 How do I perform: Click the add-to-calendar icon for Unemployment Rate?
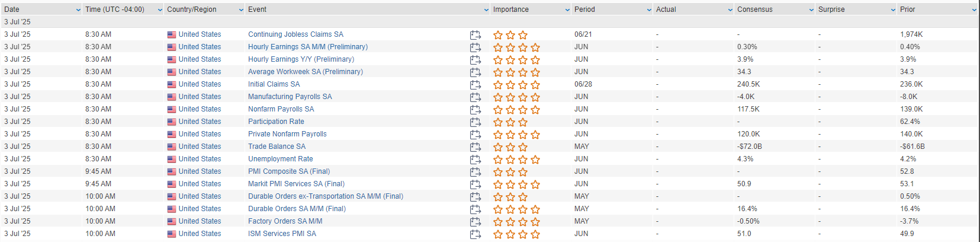(x=475, y=159)
